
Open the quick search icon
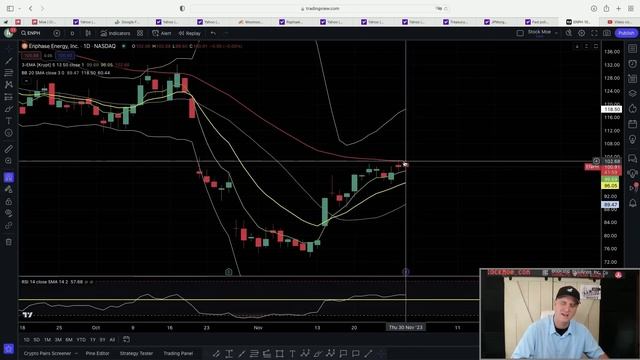569,33
